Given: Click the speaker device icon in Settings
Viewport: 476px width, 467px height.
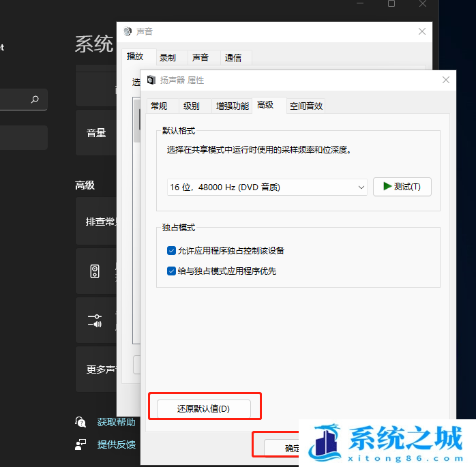Looking at the screenshot, I should coord(95,271).
